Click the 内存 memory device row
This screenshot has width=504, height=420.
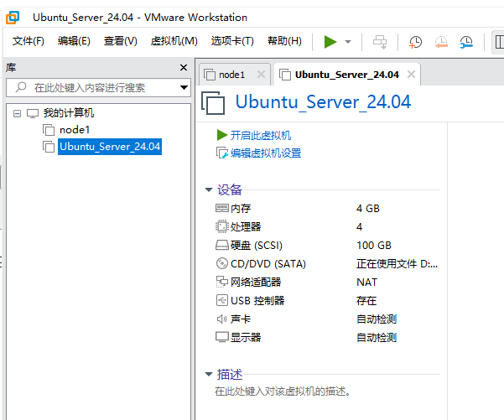(x=327, y=209)
